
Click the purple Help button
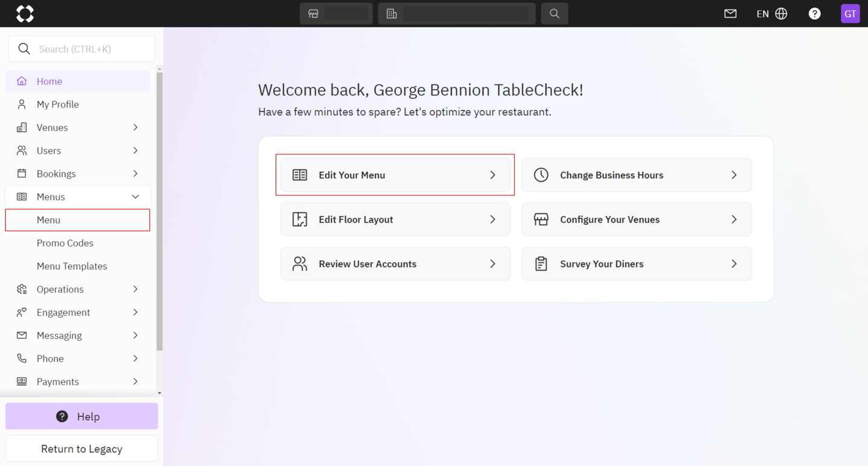(x=81, y=417)
